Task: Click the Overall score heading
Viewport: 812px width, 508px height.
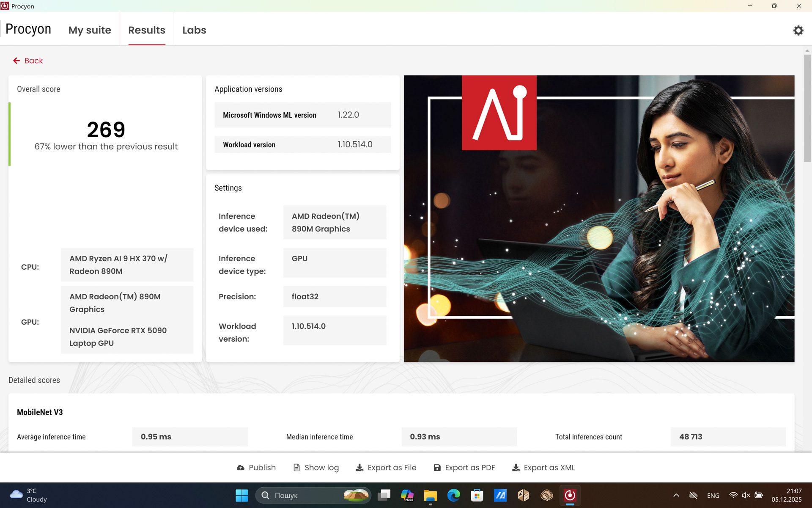Action: tap(38, 89)
